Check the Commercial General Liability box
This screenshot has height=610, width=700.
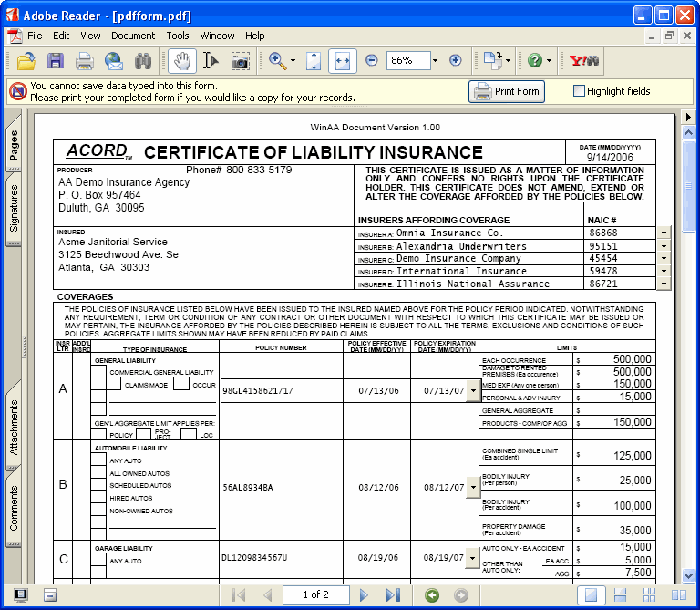(x=98, y=371)
